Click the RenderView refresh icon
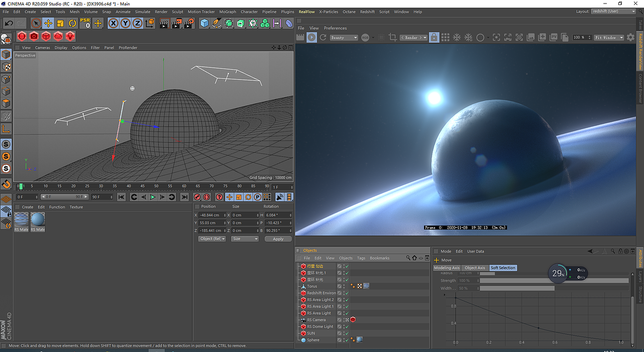Screen dimensions: 644x352 323,37
